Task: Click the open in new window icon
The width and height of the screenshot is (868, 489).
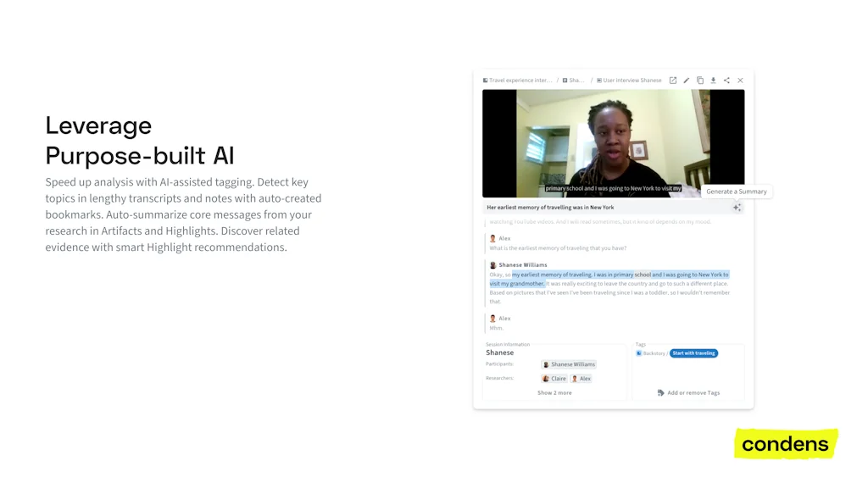Action: tap(673, 81)
